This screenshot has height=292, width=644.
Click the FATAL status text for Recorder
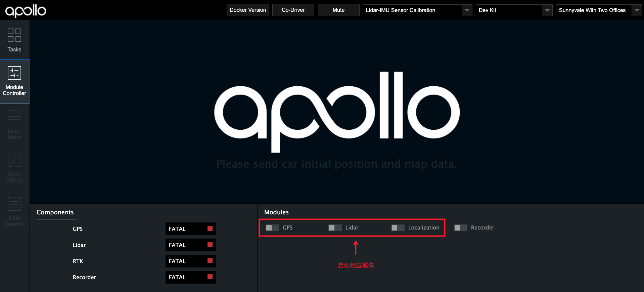177,277
